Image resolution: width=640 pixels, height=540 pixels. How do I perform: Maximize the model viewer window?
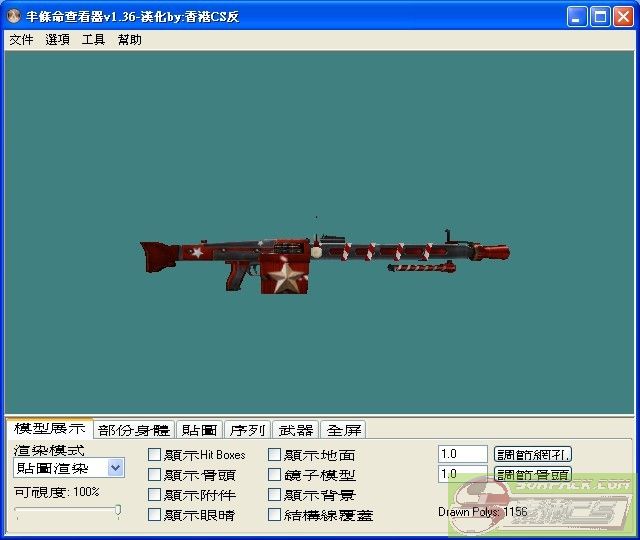pos(601,17)
